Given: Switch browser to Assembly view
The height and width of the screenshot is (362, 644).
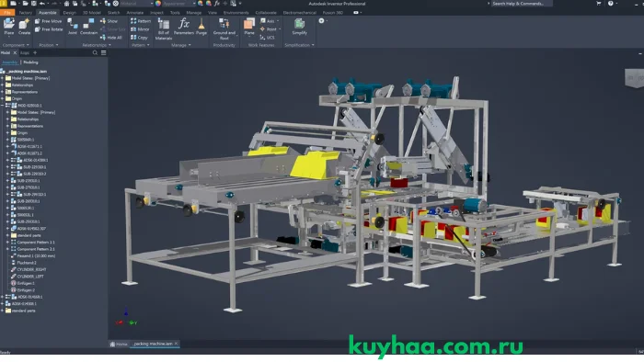Looking at the screenshot, I should (10, 62).
